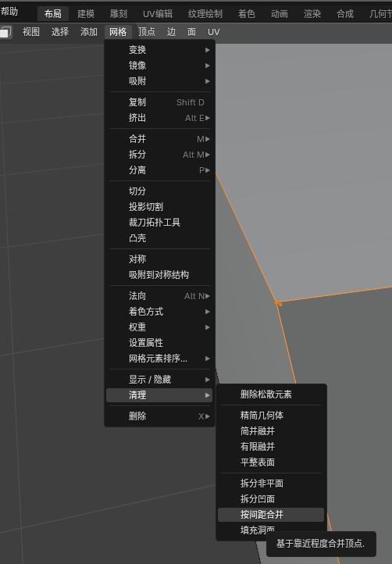Expand the 挤出 submenu

159,118
